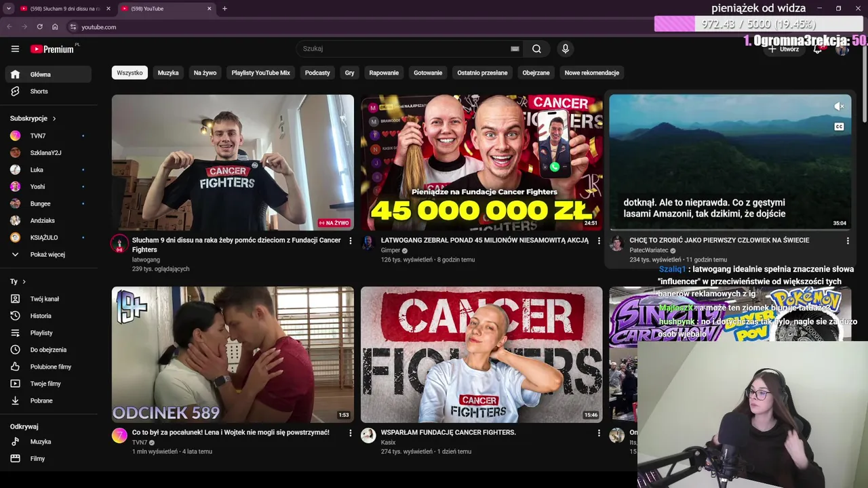Select the Nowe rekomendacje filter chip
Viewport: 868px width, 488px height.
click(591, 73)
